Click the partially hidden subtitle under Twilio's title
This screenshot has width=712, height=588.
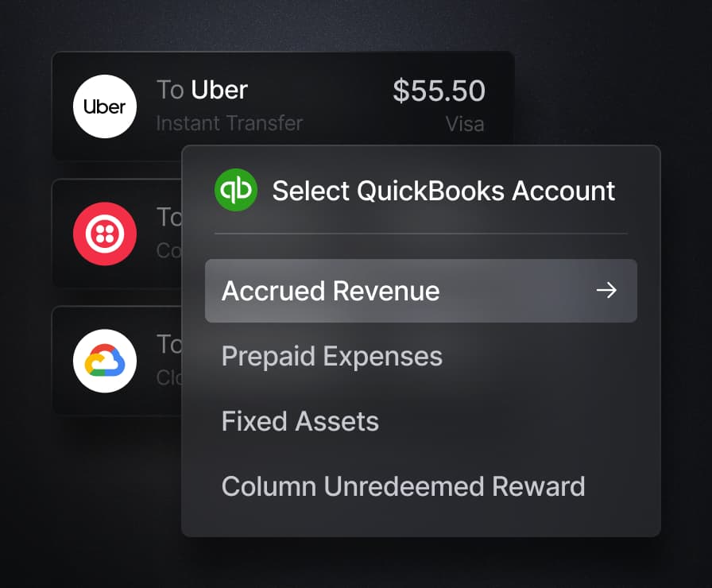[x=169, y=250]
